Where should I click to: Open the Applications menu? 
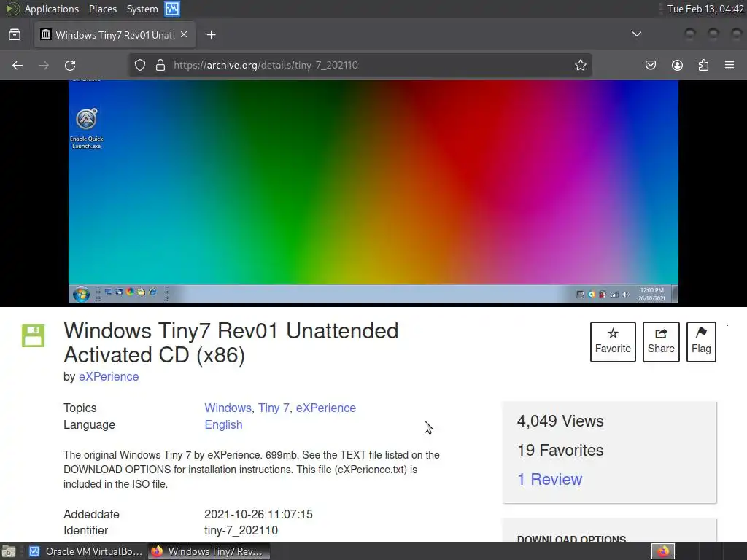(x=52, y=9)
